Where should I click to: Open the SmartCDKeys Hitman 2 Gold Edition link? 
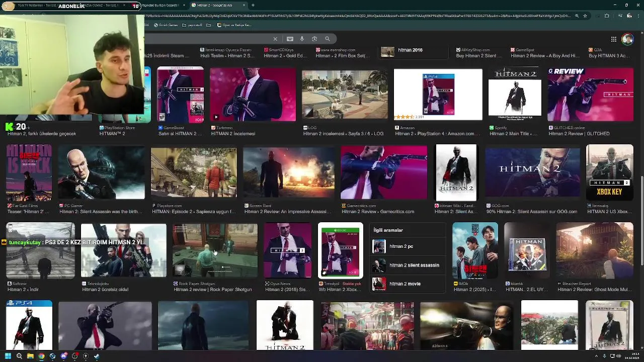pos(285,53)
